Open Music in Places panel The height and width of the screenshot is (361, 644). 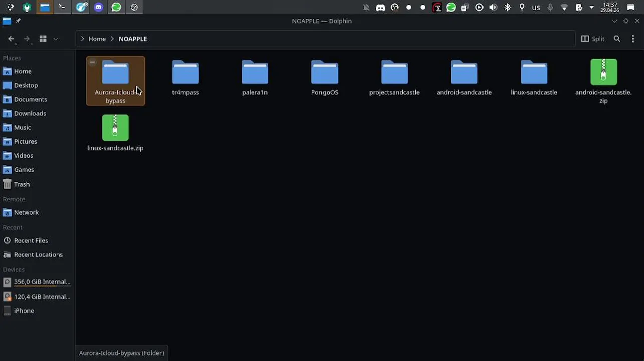38,127
